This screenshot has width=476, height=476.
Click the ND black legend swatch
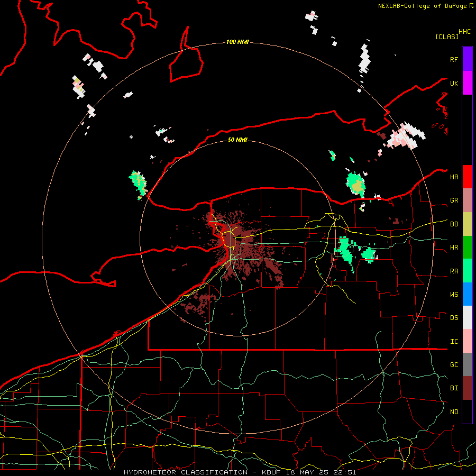pyautogui.click(x=467, y=411)
